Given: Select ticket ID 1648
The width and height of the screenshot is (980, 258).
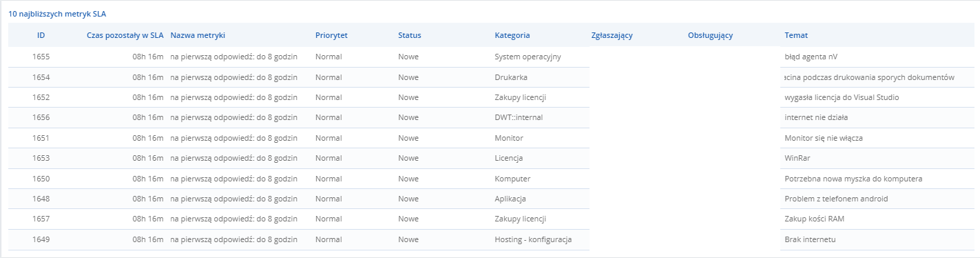Looking at the screenshot, I should [x=41, y=199].
